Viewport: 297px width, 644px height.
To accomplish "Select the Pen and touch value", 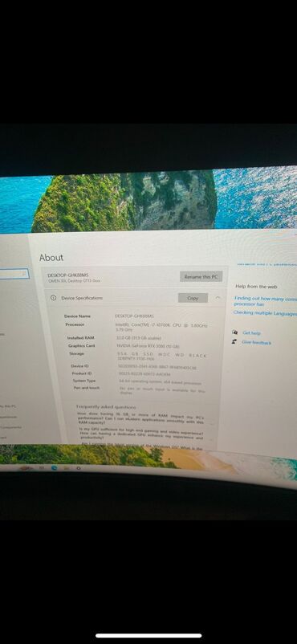I will tap(162, 390).
